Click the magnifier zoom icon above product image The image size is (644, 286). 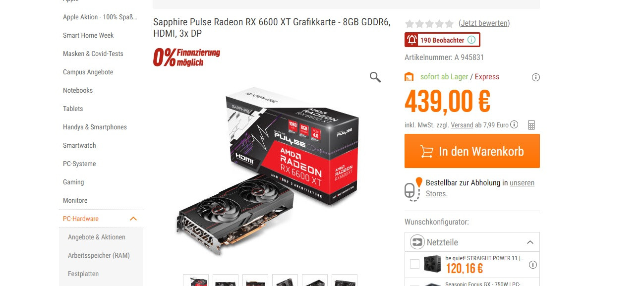375,77
